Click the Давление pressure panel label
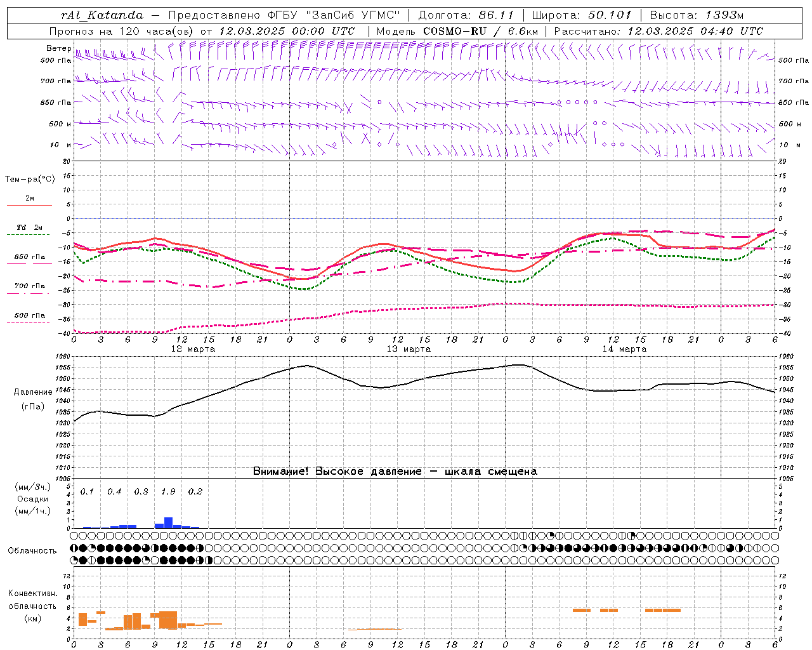The width and height of the screenshot is (812, 650). tap(33, 392)
